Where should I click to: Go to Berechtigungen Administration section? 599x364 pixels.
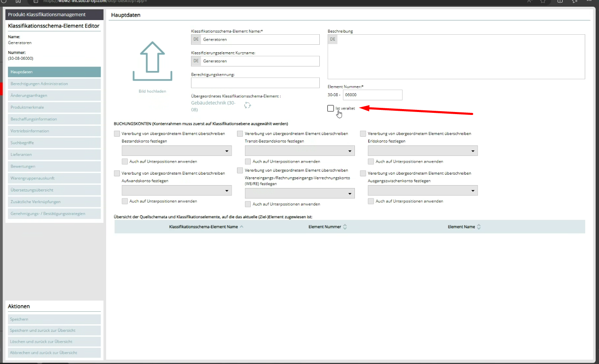point(54,84)
